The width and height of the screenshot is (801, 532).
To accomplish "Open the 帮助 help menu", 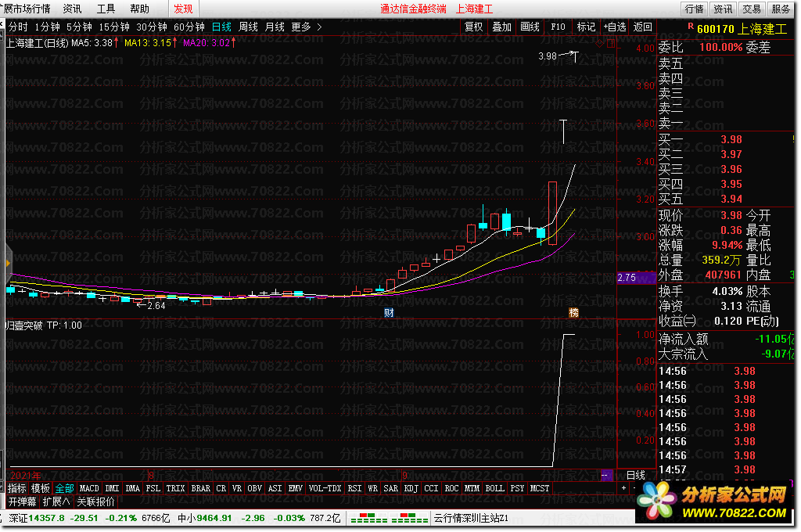I will coord(139,9).
